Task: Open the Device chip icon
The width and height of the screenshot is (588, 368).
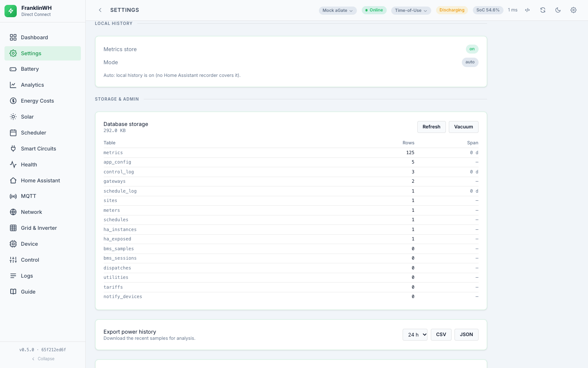Action: coord(13,244)
